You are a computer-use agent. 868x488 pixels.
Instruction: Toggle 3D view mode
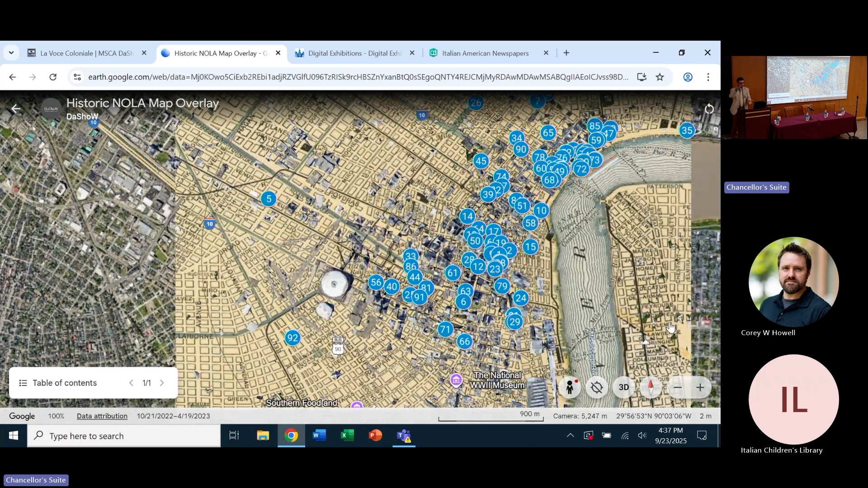pos(623,387)
